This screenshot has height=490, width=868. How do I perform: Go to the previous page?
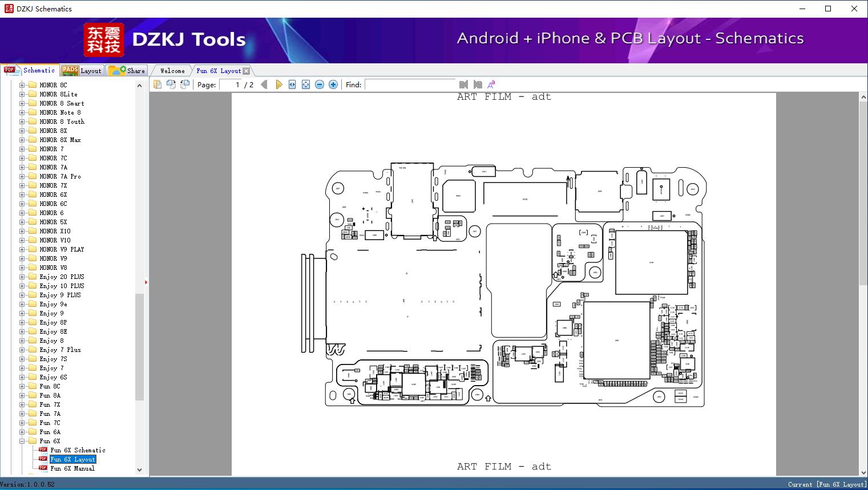(264, 84)
